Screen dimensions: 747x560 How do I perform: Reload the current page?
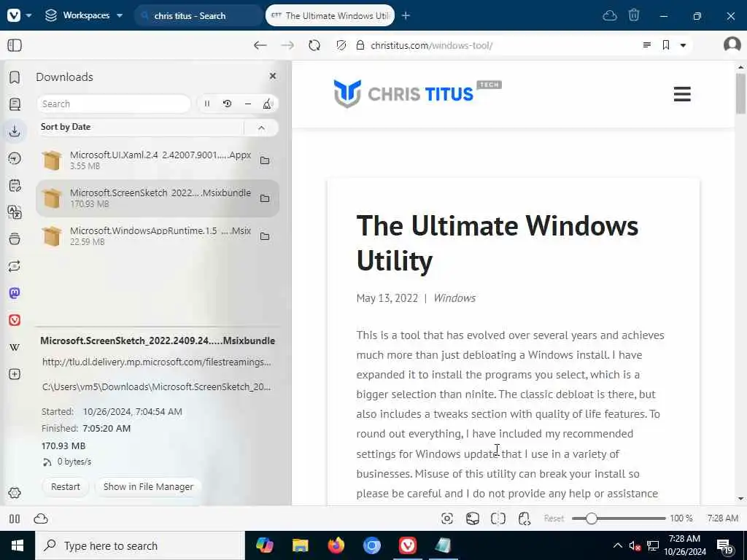tap(314, 45)
